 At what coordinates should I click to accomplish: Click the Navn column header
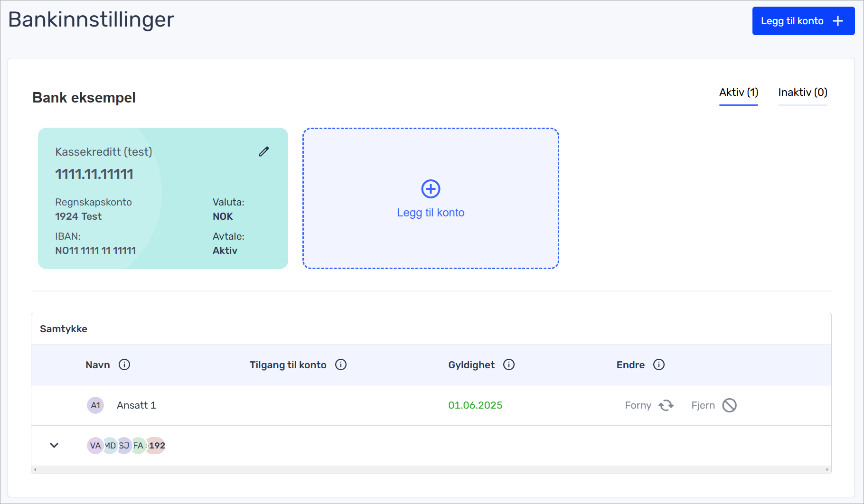coord(98,365)
